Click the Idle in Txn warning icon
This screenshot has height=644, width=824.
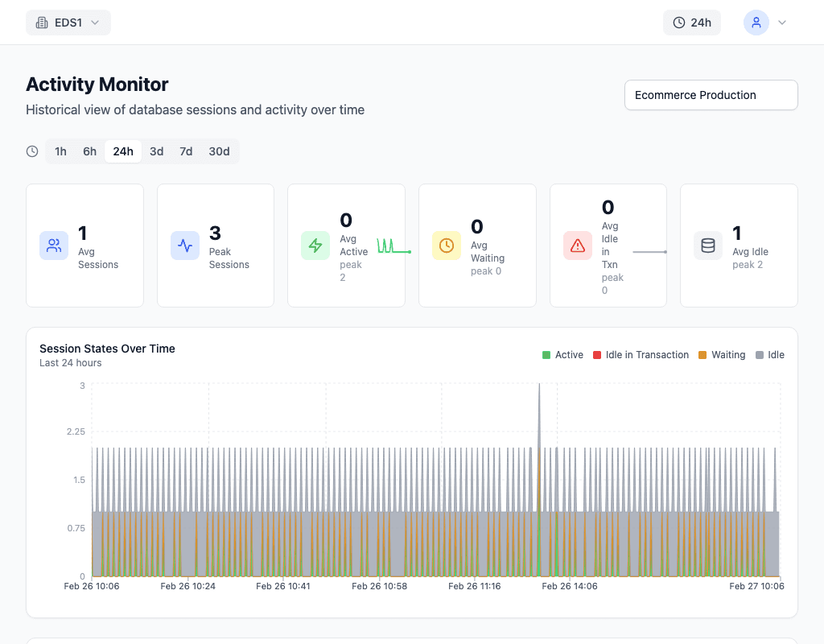pyautogui.click(x=578, y=246)
